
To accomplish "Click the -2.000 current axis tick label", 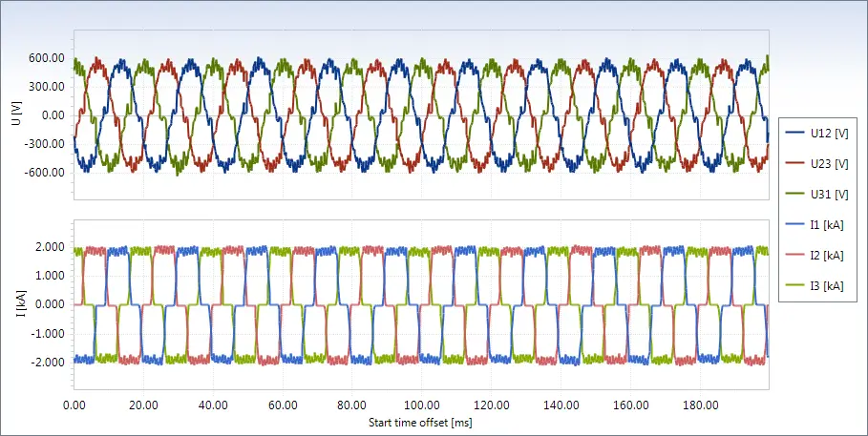I will tap(46, 362).
